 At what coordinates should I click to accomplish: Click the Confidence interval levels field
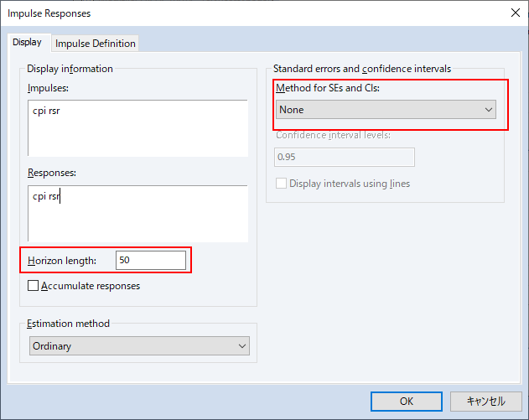click(345, 157)
